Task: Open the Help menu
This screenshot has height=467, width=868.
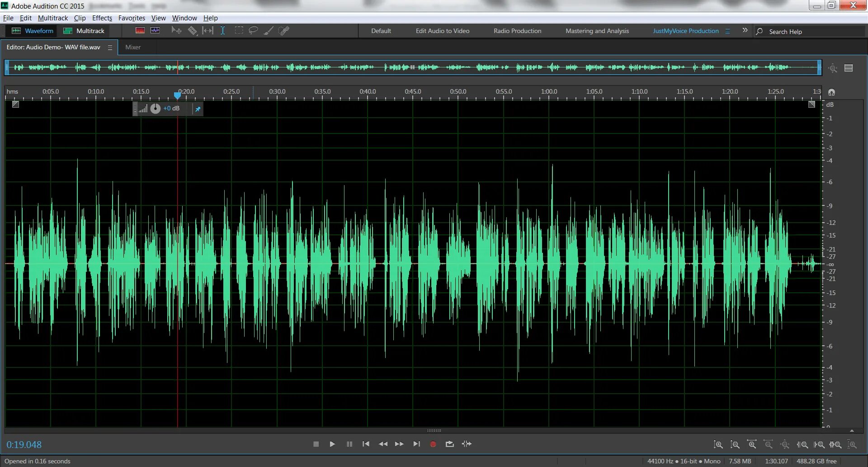Action: point(211,18)
